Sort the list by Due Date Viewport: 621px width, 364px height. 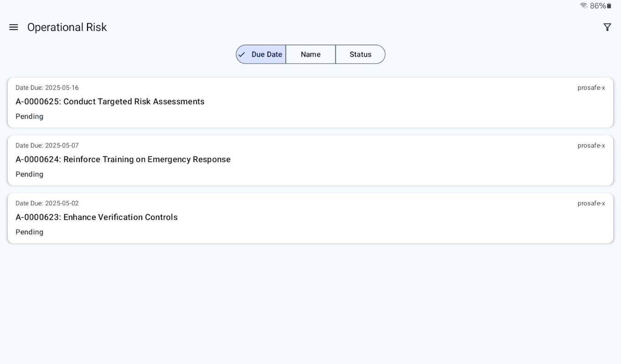(267, 55)
